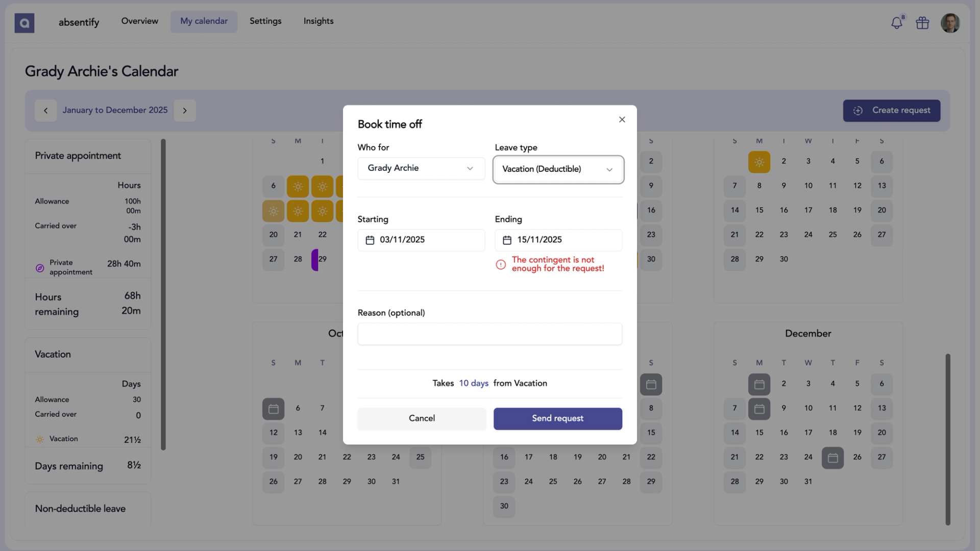
Task: Switch to the Insights tab
Action: click(x=318, y=21)
